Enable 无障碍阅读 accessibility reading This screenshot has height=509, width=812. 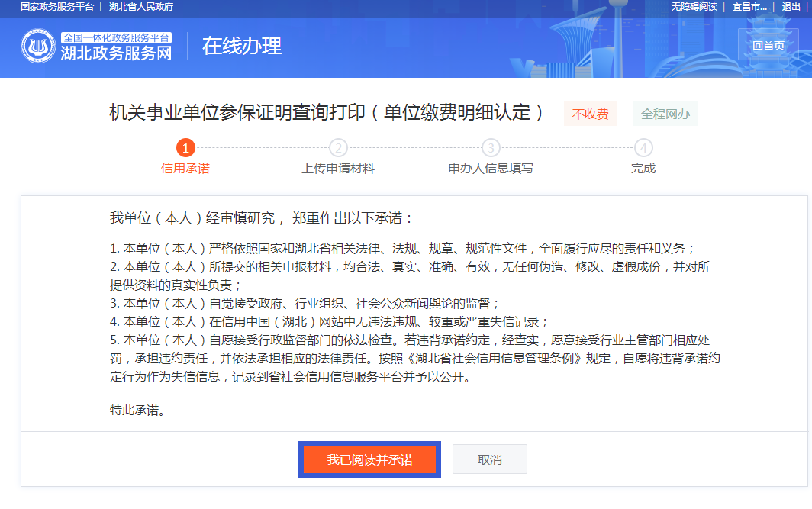click(694, 7)
